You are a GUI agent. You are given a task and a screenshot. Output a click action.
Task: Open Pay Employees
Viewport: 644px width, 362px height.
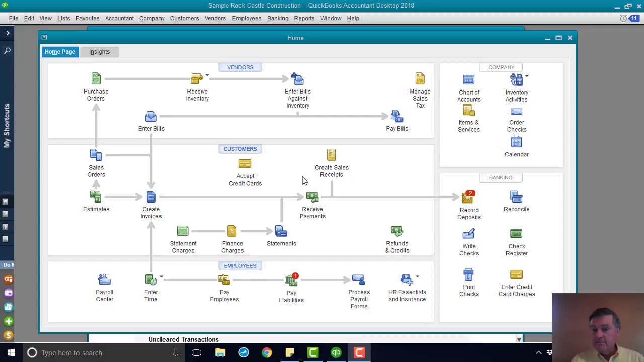coord(224,279)
